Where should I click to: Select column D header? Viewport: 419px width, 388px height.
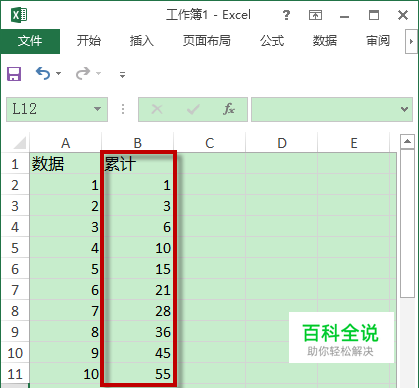click(282, 143)
